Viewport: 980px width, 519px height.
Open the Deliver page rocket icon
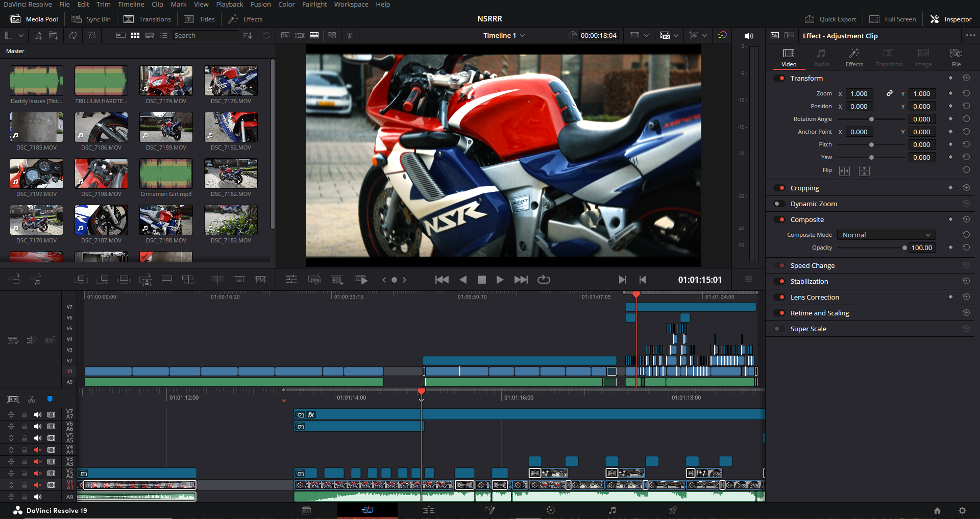pos(673,510)
